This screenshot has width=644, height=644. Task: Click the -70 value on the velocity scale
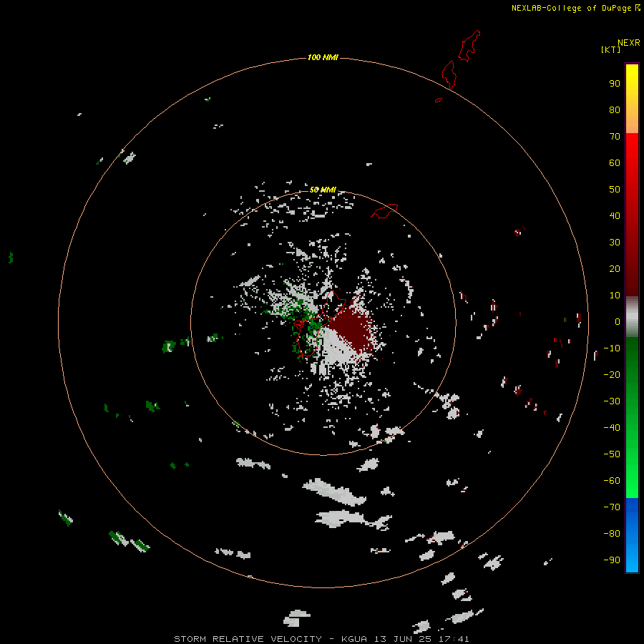click(612, 507)
